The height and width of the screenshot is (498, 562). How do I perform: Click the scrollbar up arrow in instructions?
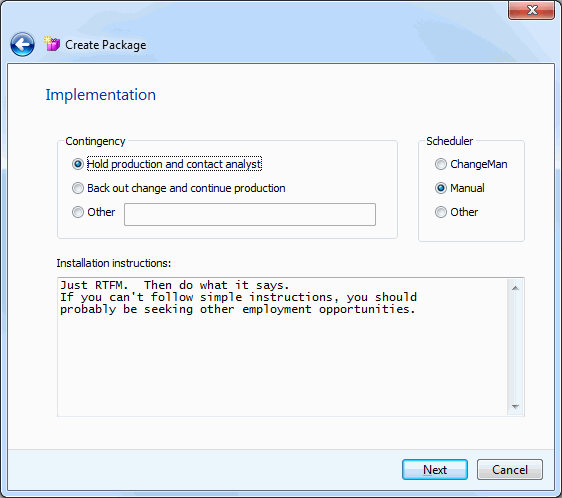(x=515, y=288)
